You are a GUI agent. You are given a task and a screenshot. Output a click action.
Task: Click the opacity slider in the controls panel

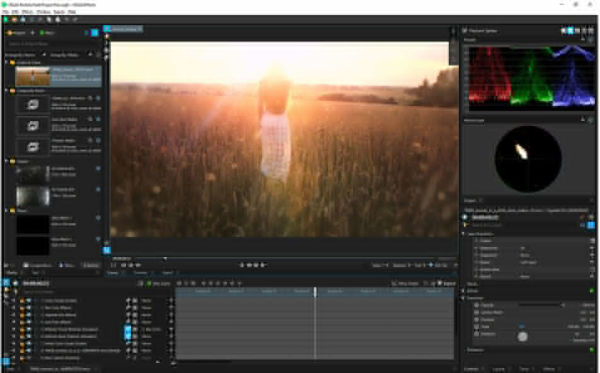click(541, 305)
